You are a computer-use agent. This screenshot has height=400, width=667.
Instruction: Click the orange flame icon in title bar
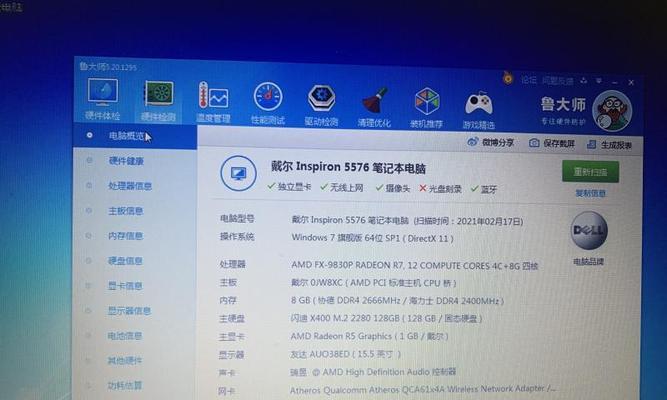508,78
